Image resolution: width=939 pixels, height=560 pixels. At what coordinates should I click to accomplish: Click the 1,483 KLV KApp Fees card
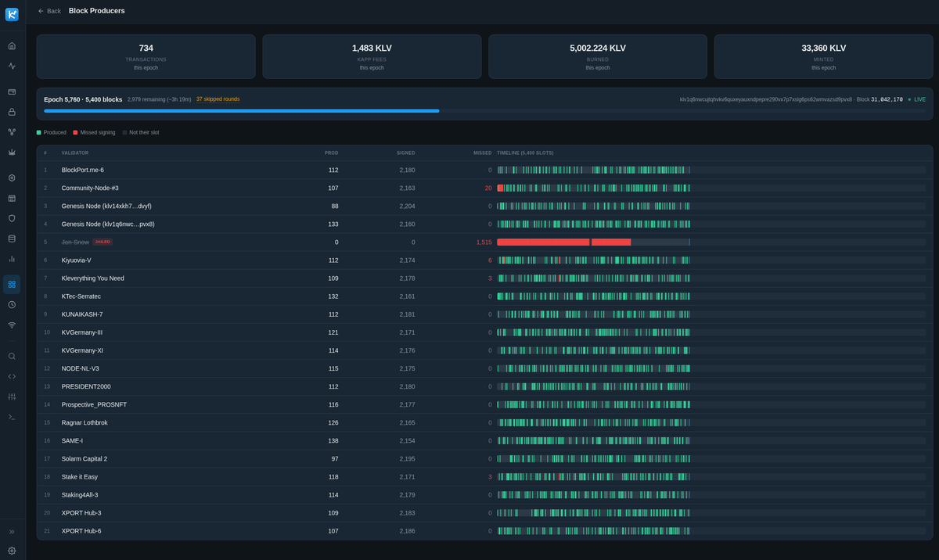(372, 56)
